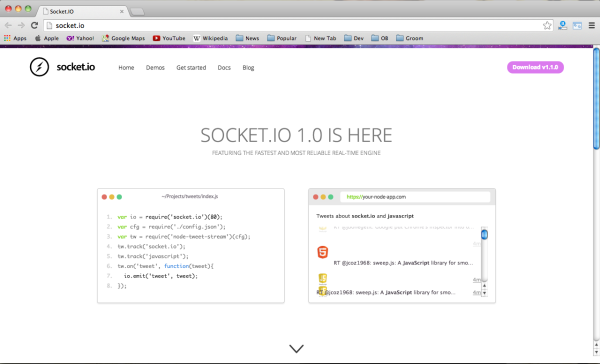Open the New Tab bookmark
Viewport: 600px width, 364px height.
tap(321, 38)
